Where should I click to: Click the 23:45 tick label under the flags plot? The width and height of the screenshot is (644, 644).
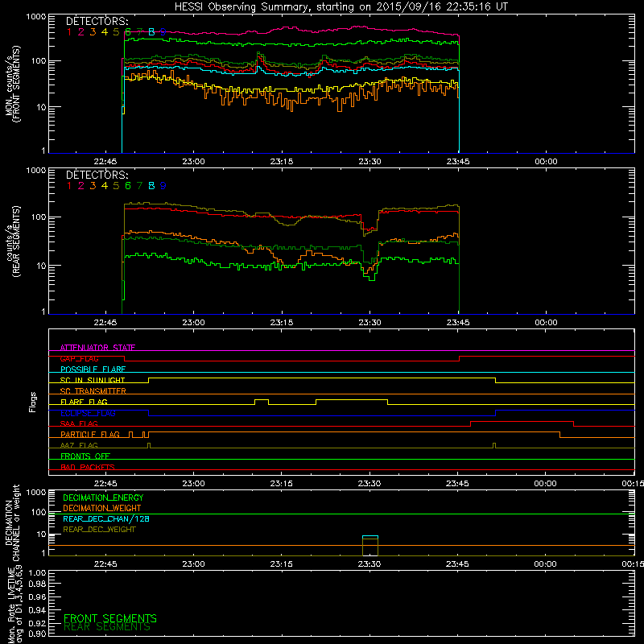click(x=457, y=484)
